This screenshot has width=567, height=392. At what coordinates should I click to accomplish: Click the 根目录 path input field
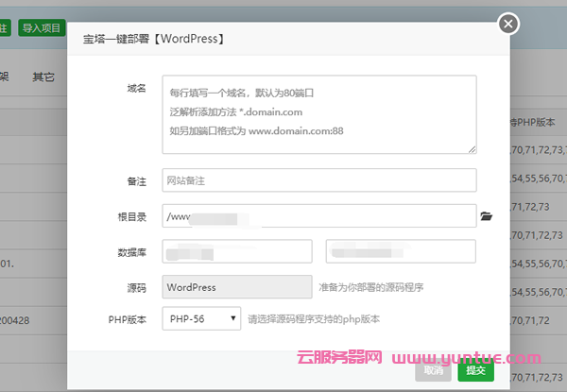(318, 216)
